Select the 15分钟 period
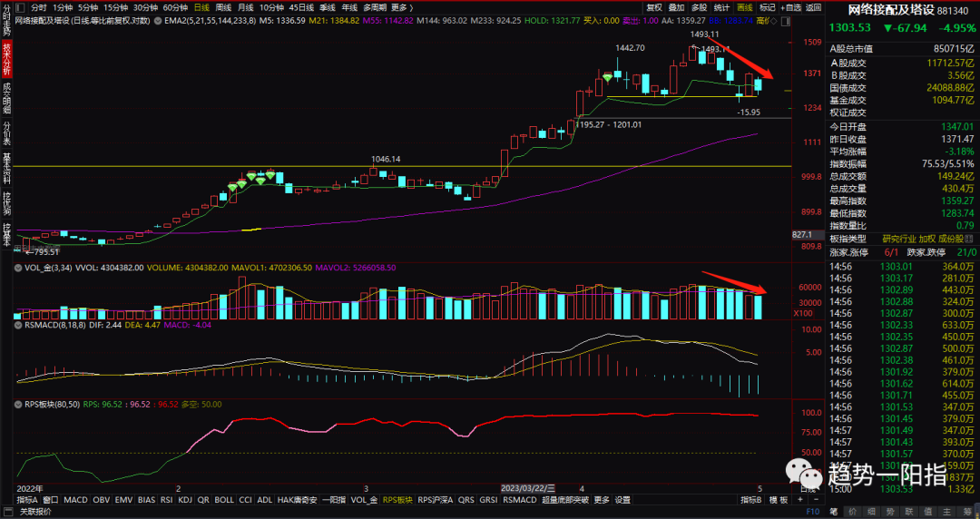Screen dimensions: 980x519 coord(115,7)
